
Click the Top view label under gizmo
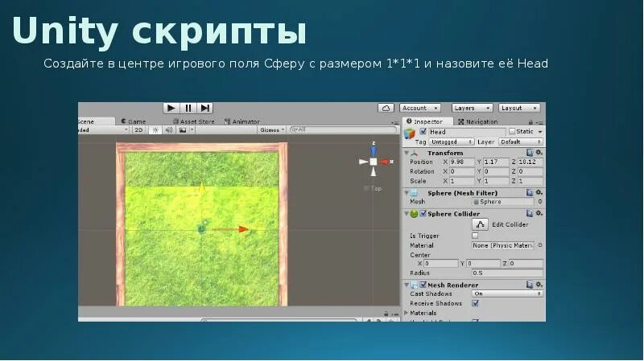pyautogui.click(x=373, y=188)
